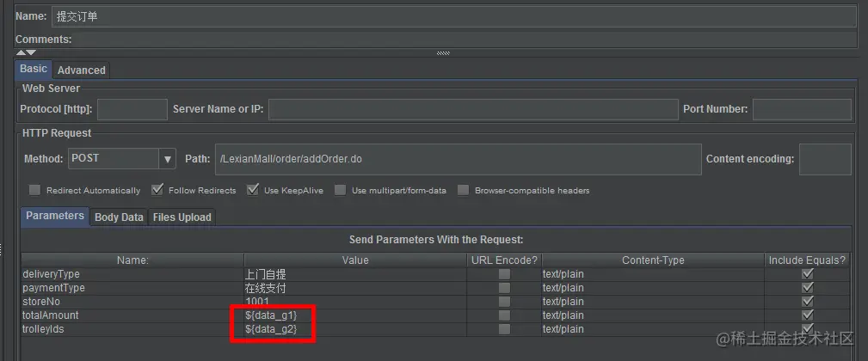
Task: Click the value cell 在线支付
Action: (355, 288)
